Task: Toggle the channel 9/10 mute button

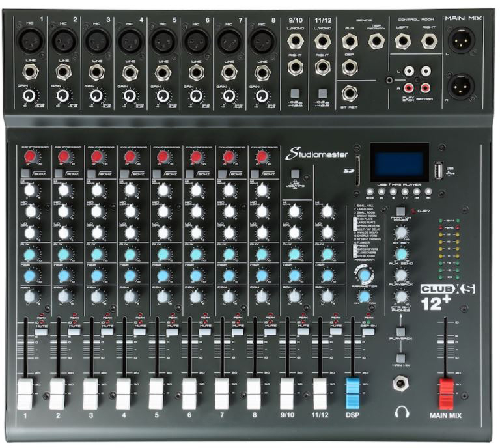Action: click(x=303, y=332)
